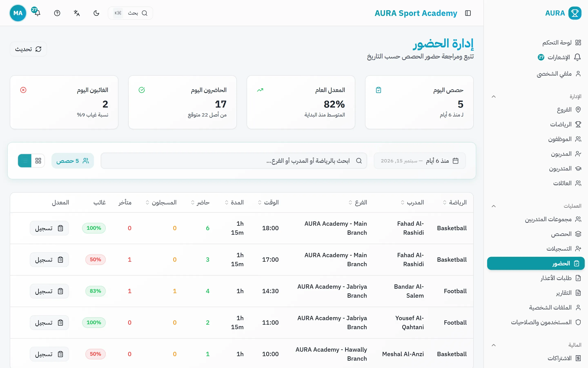The image size is (588, 368).
Task: Click coach name Meshal Al-Anzi
Action: pos(403,354)
